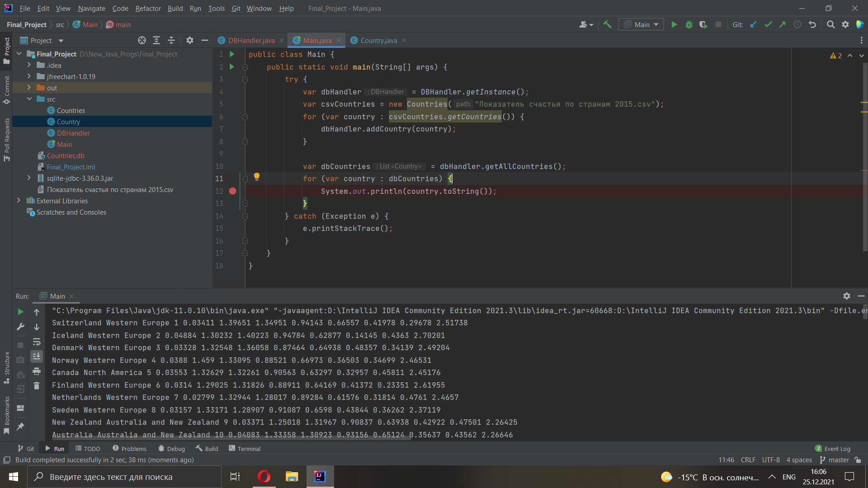Select Opened File target icon in Project panel
868x488 pixels.
[x=142, y=40]
